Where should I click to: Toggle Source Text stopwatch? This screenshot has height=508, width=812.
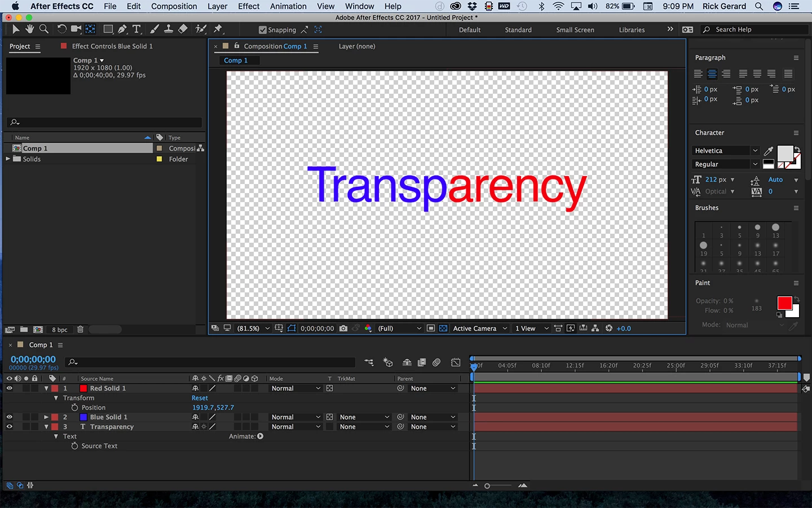[x=74, y=446]
